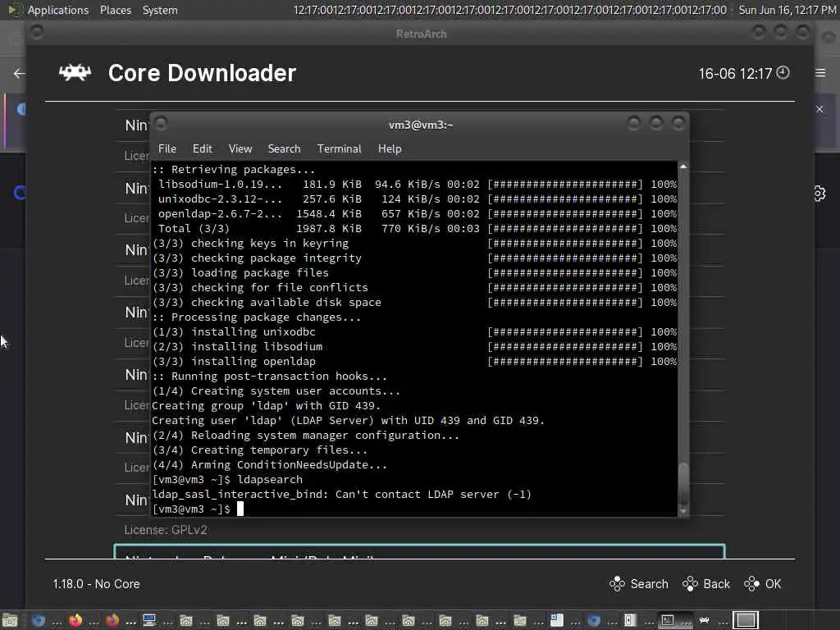Image resolution: width=840 pixels, height=630 pixels.
Task: Click the terminal window entry in taskbar
Action: [676, 620]
